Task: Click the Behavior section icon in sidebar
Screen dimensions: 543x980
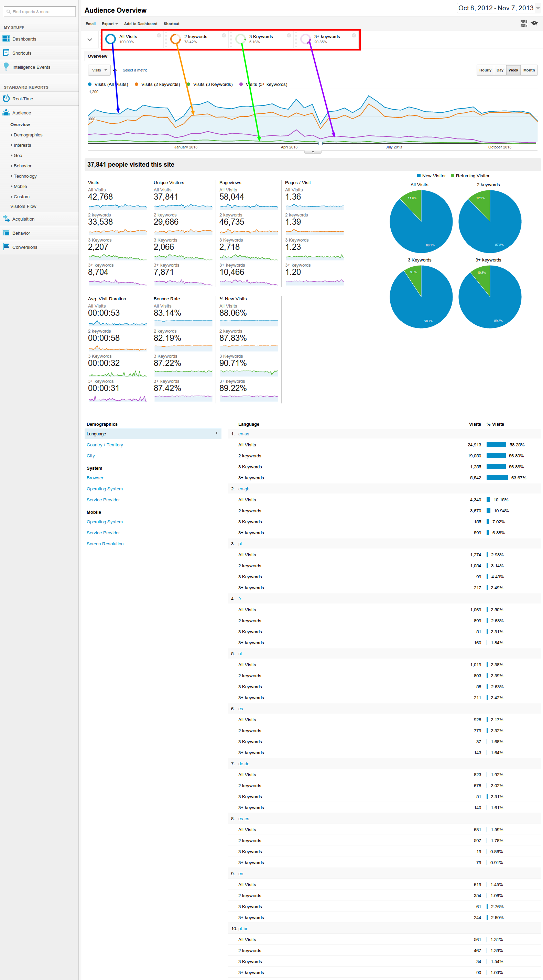Action: point(6,233)
